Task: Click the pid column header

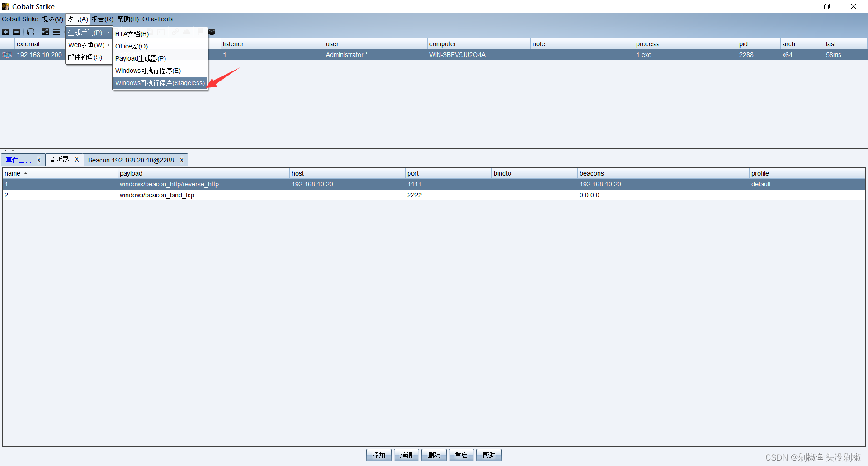Action: point(759,44)
